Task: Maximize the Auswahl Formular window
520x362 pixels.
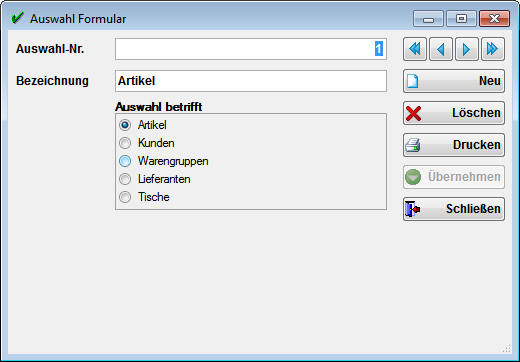Action: pos(461,18)
